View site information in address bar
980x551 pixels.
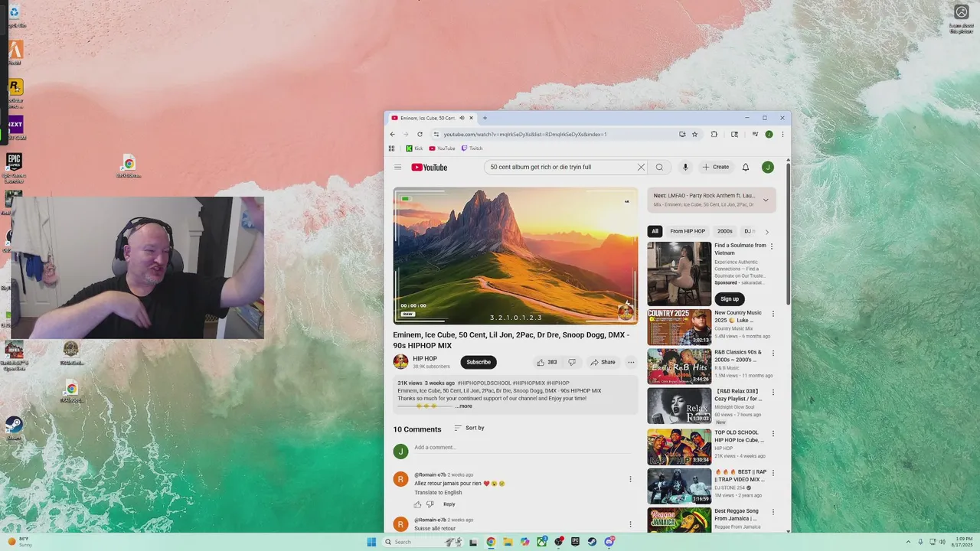pos(436,134)
